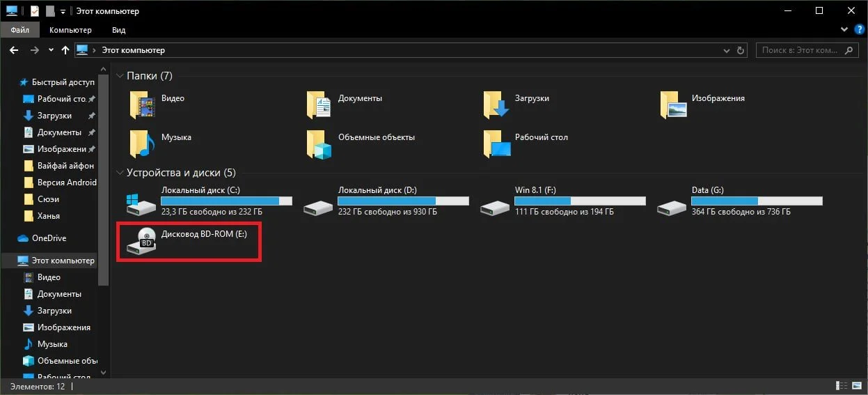The image size is (868, 395).
Task: Collapse the Папки (7) group
Action: 120,76
